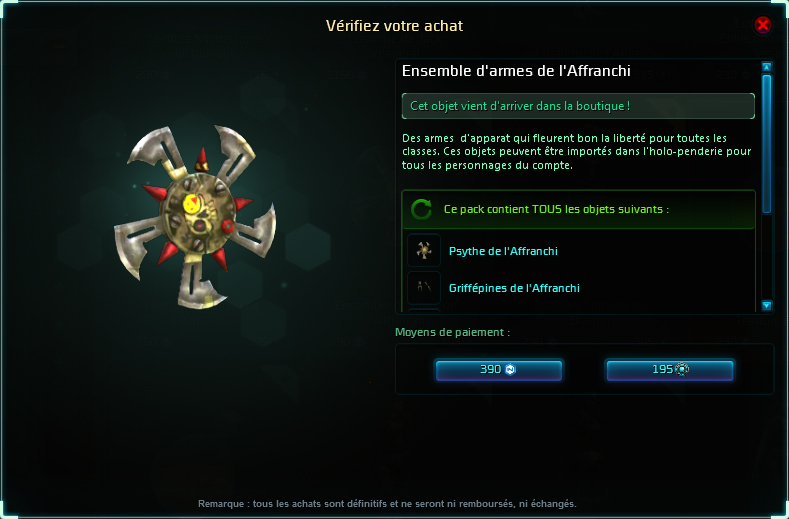Click the pack description paragraph

(577, 152)
